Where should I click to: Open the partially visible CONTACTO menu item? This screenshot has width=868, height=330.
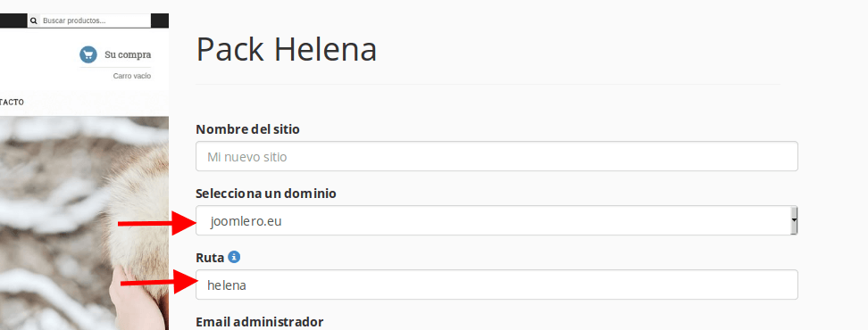(12, 103)
